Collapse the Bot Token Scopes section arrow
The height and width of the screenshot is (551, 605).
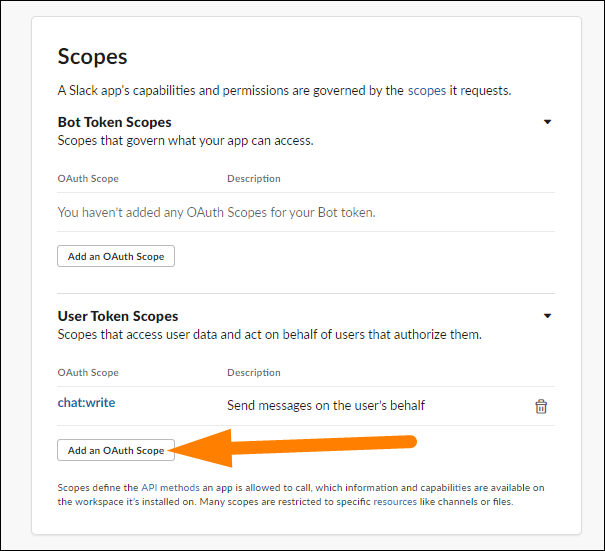tap(547, 122)
